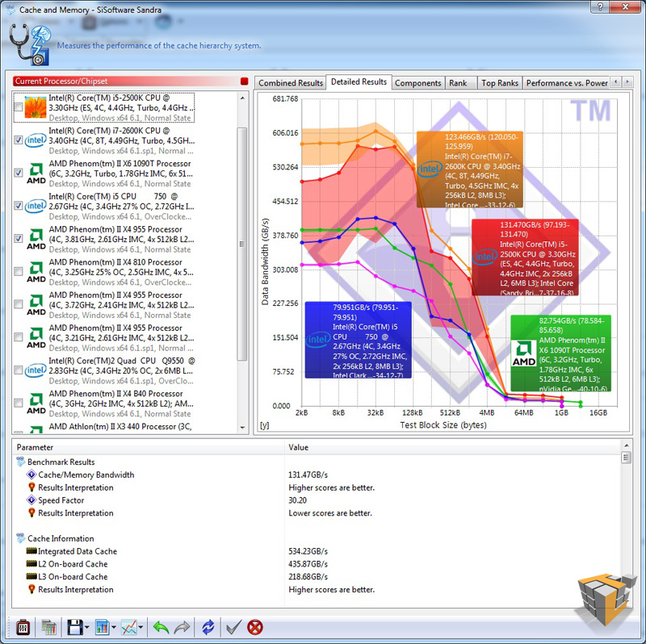
Task: Open the Components tab
Action: (x=417, y=83)
